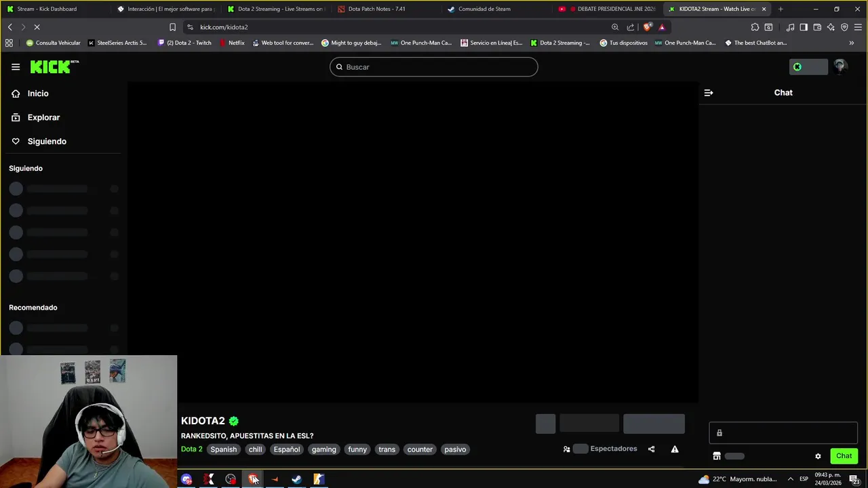Switch to the Interacción software tab
The width and height of the screenshot is (868, 488).
pyautogui.click(x=166, y=9)
